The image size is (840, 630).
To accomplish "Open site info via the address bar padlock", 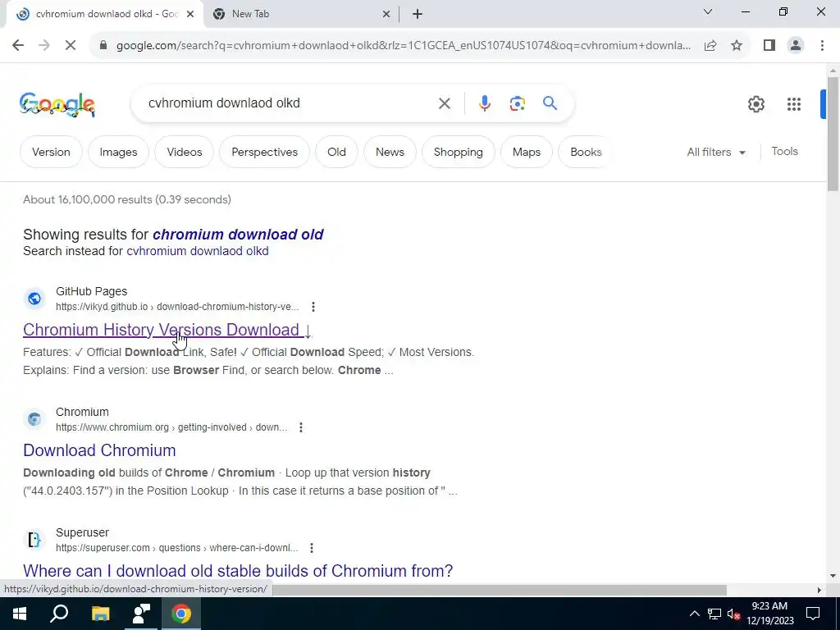I will [x=103, y=46].
